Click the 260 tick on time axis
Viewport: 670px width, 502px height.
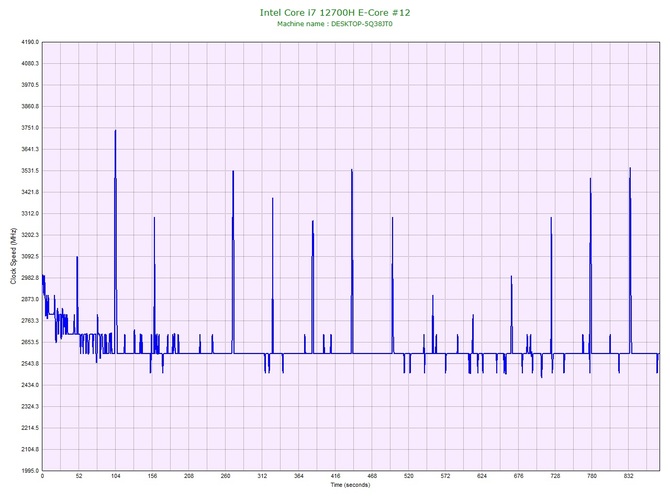click(226, 476)
